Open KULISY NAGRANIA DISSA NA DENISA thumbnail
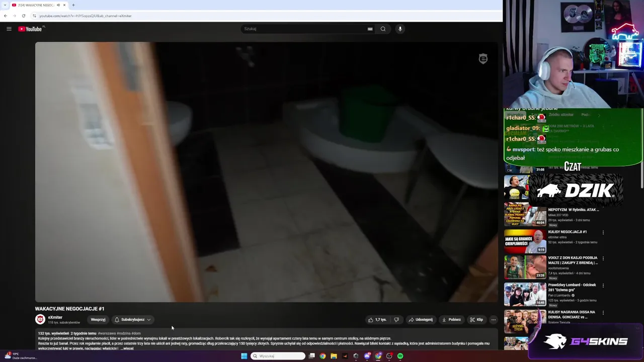The image size is (644, 362). point(525,321)
